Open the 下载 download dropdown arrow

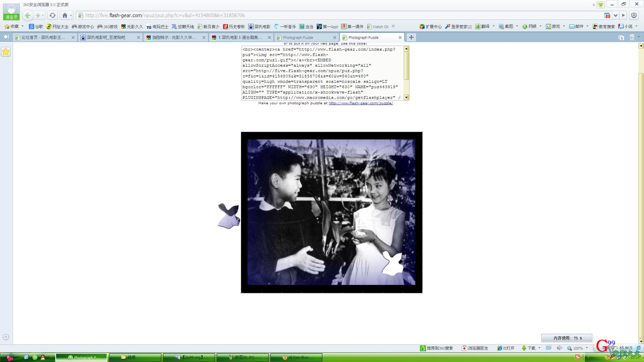pyautogui.click(x=539, y=348)
